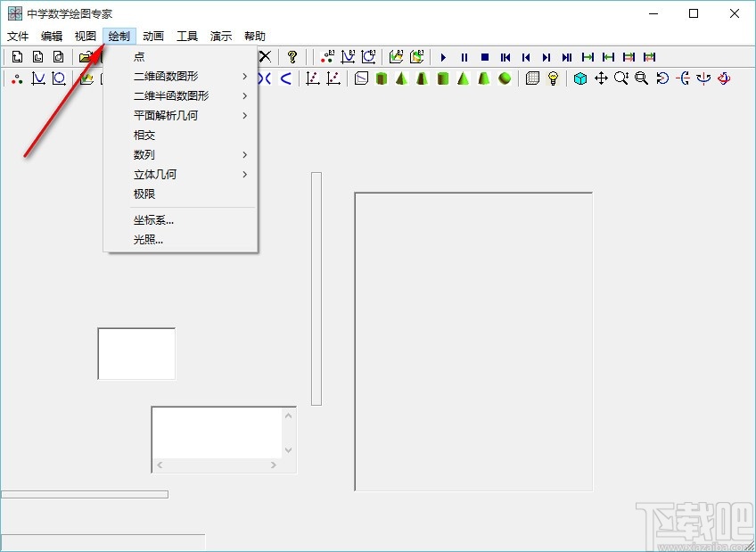
Task: Toggle the light bulb illumination icon
Action: click(551, 78)
